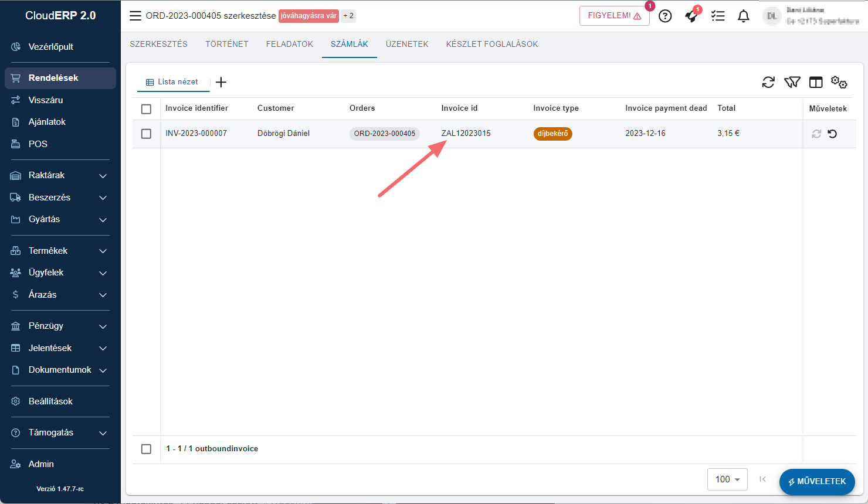Expand the Gyártás menu chevron
The image size is (868, 504).
103,220
